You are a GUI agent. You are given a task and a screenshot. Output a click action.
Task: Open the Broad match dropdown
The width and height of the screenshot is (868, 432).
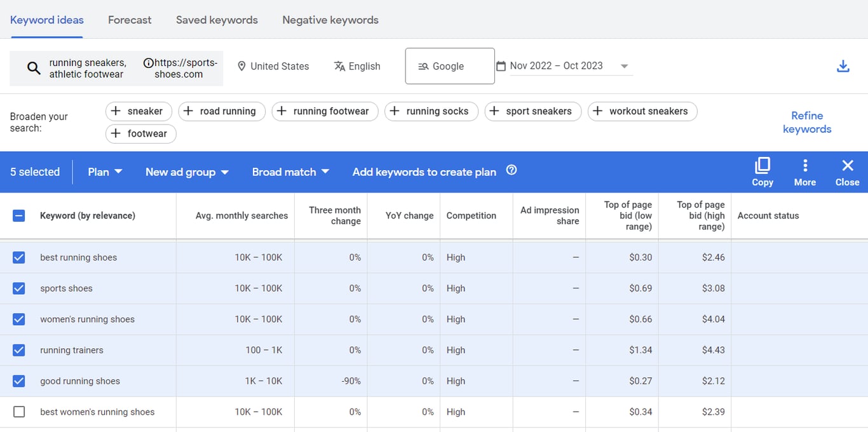290,172
